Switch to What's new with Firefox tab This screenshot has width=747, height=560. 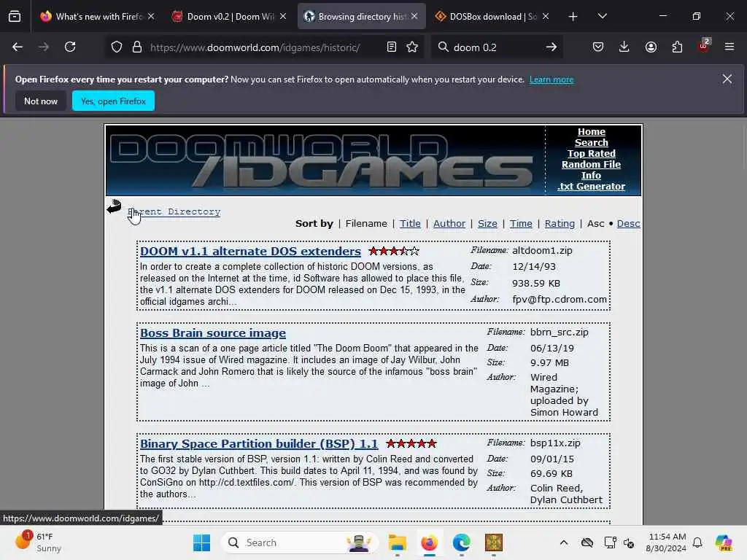tap(98, 17)
